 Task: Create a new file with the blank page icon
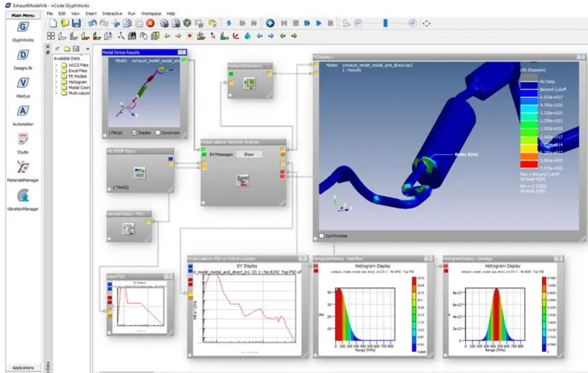[53, 23]
